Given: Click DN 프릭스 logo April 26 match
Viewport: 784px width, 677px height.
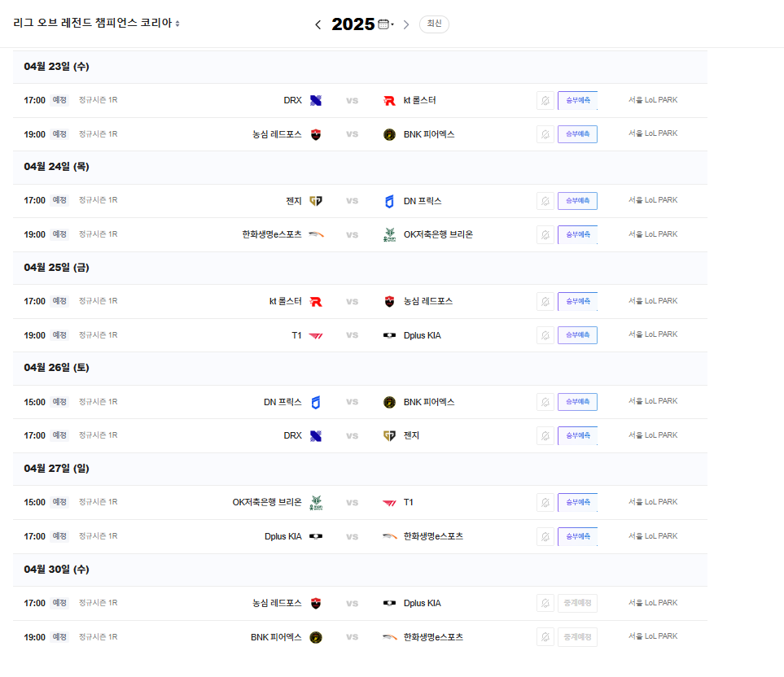Looking at the screenshot, I should click(x=316, y=402).
